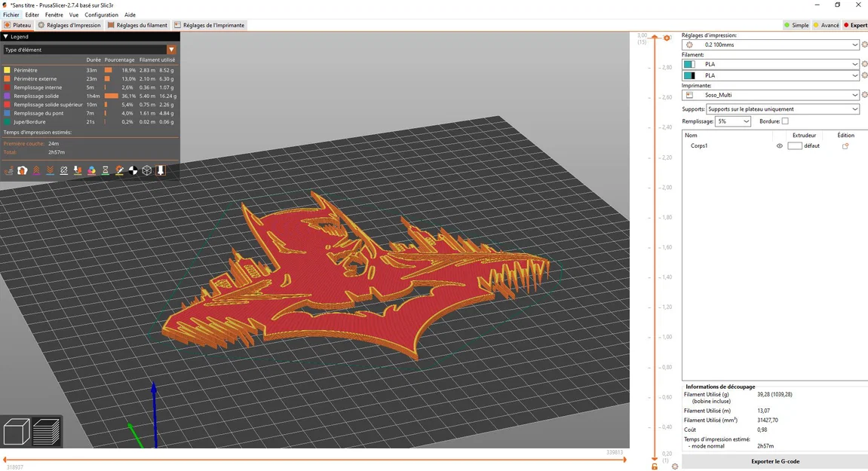Click the Extrudeur input field for Corps1
This screenshot has height=471, width=868.
796,145
